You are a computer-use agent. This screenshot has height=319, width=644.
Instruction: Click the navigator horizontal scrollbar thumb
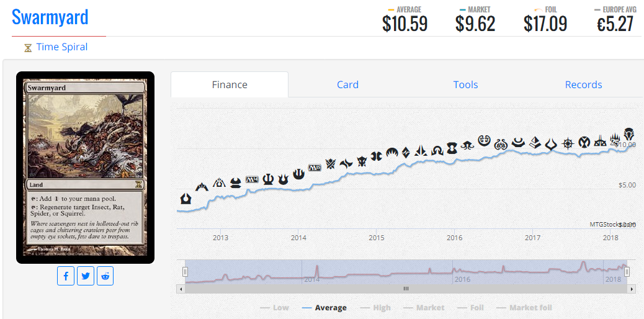[x=406, y=289]
